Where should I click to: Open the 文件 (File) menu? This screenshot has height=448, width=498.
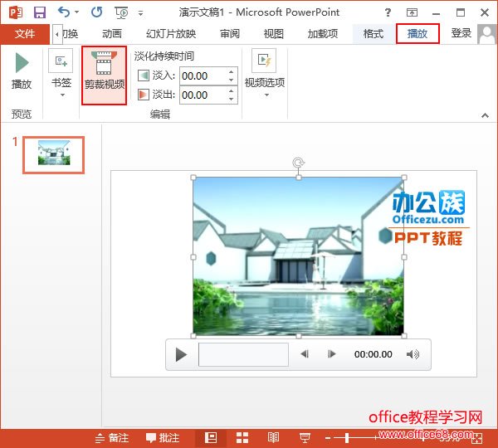25,34
